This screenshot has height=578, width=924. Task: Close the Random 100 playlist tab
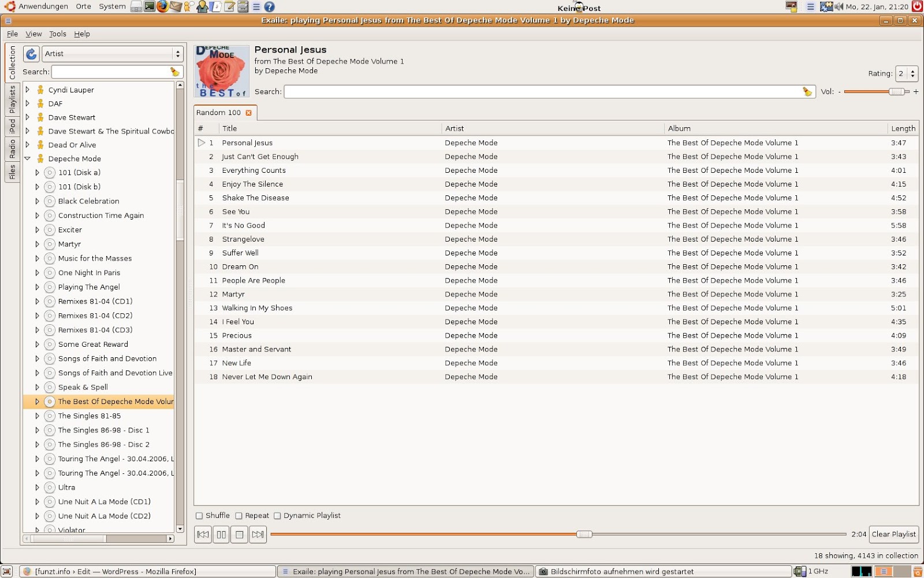249,113
